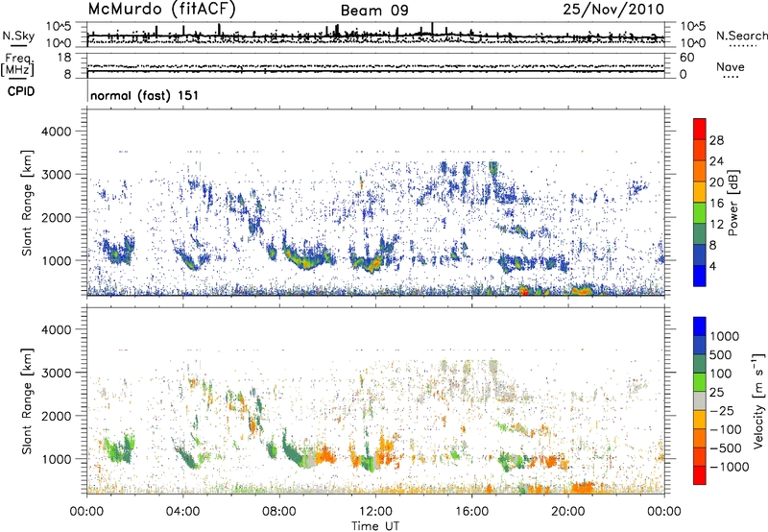Click the frequency axis value 18

pos(63,58)
